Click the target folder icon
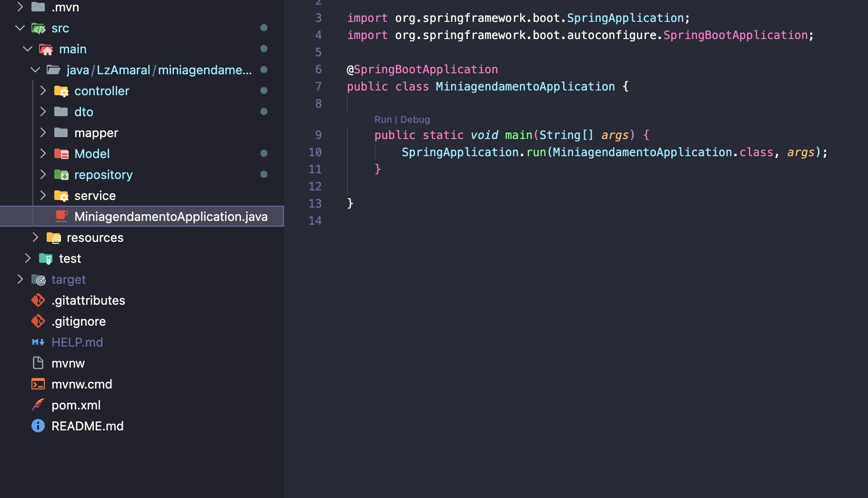The height and width of the screenshot is (498, 868). click(x=39, y=279)
